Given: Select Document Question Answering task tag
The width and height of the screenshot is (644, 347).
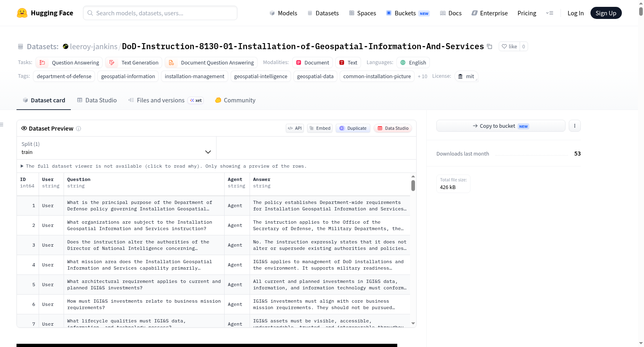Looking at the screenshot, I should 211,62.
